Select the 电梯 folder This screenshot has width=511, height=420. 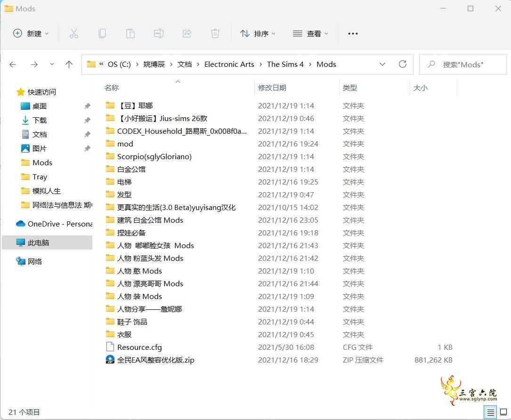click(x=119, y=182)
